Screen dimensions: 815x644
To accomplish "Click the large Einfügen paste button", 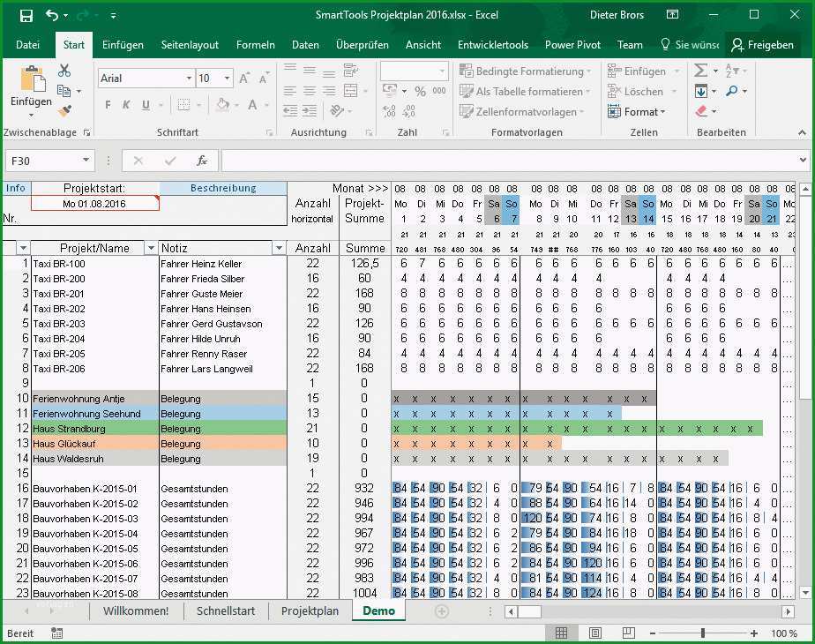I will [x=31, y=86].
